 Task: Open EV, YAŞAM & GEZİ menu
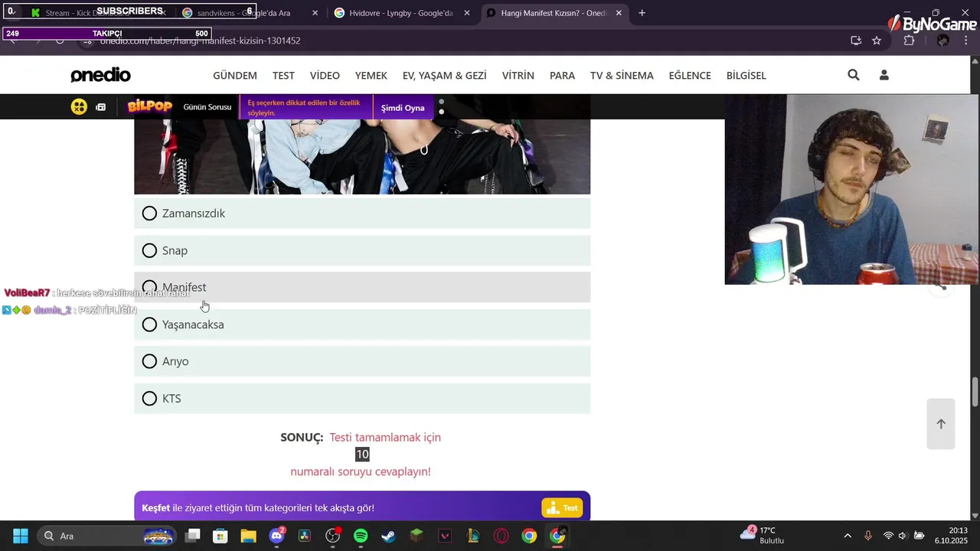pos(445,75)
